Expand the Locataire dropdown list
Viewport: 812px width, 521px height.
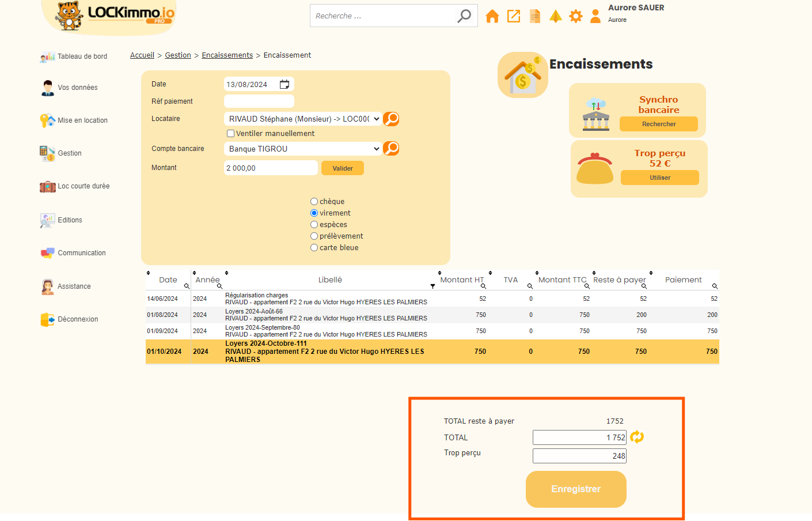[302, 119]
